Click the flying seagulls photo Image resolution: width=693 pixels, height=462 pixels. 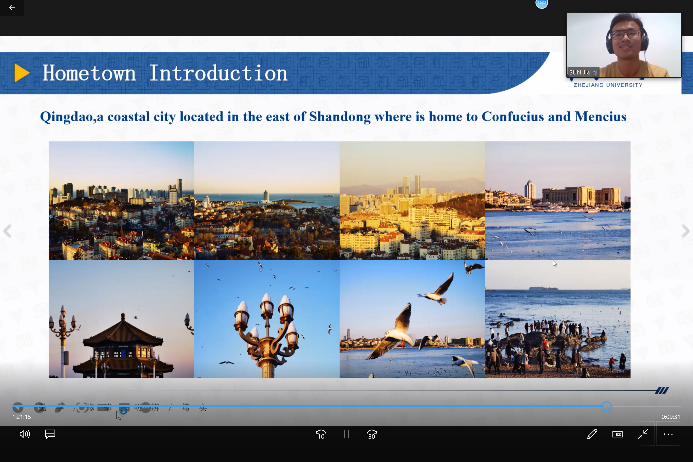pyautogui.click(x=412, y=318)
